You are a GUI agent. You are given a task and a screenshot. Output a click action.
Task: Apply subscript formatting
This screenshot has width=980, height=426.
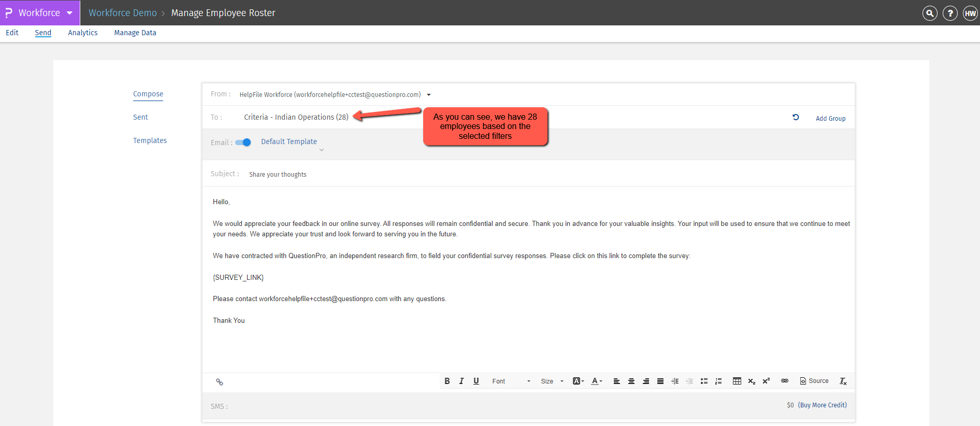(752, 381)
